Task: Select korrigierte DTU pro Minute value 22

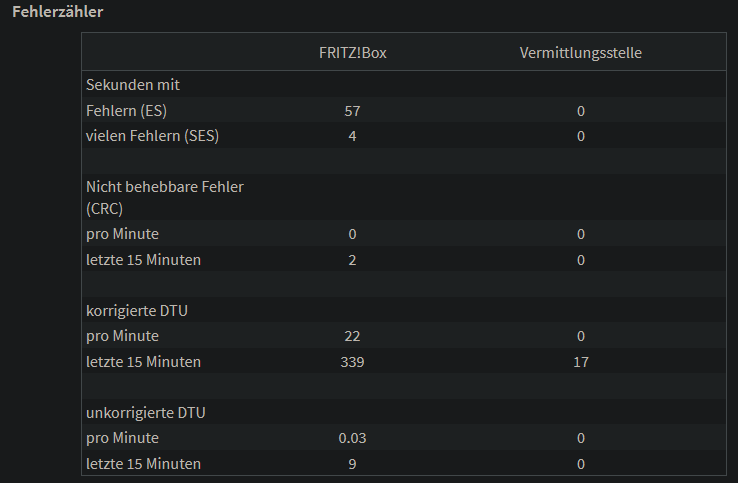Action: point(352,336)
